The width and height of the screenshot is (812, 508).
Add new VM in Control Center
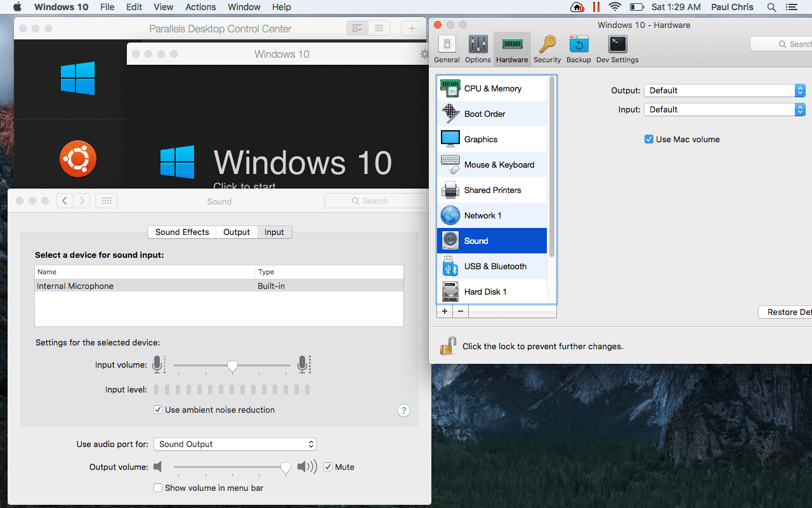coord(412,28)
